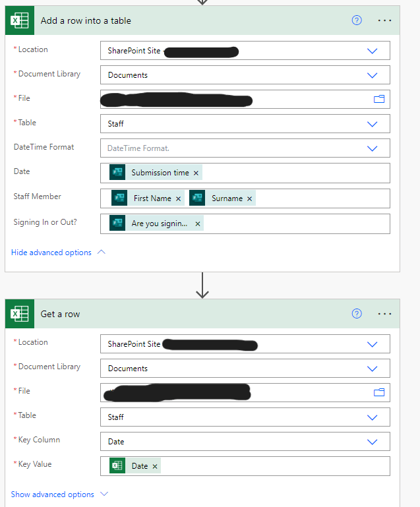The image size is (420, 507).
Task: Click the Staff Member field label
Action: 37,196
